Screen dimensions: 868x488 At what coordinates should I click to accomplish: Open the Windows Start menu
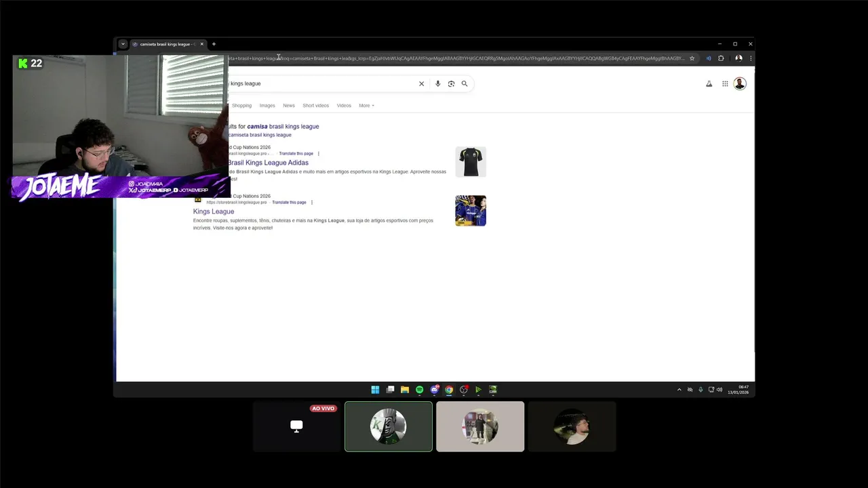(x=375, y=390)
